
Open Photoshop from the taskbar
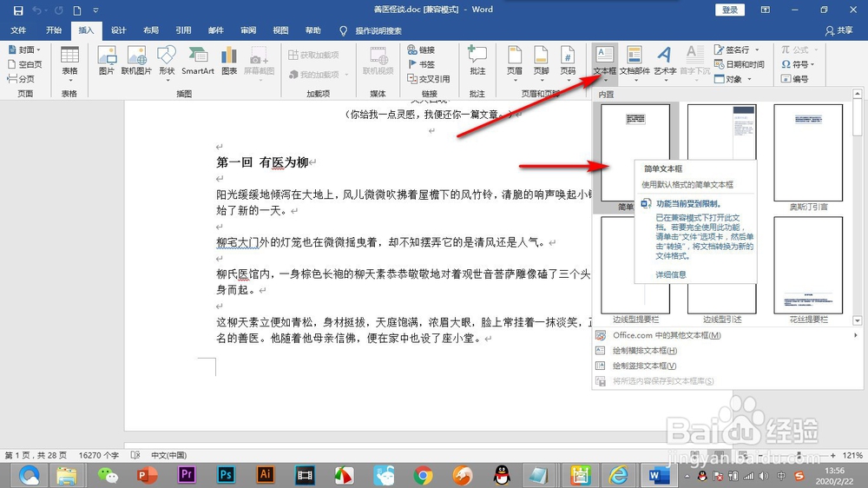click(x=226, y=475)
